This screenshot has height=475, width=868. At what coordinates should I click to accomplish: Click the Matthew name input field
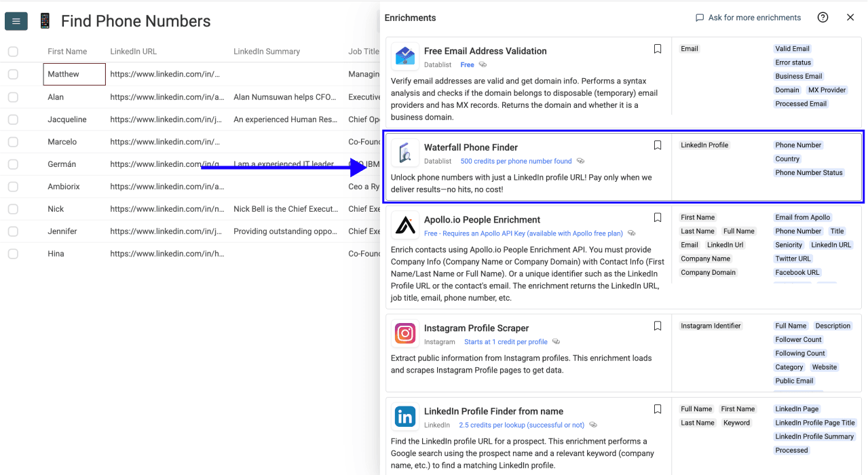tap(74, 74)
